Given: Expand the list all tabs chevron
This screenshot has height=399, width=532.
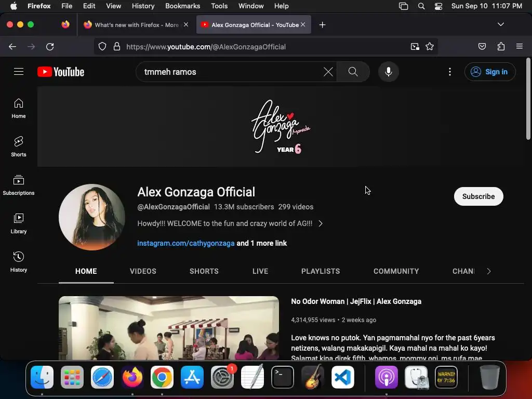Looking at the screenshot, I should pyautogui.click(x=500, y=24).
